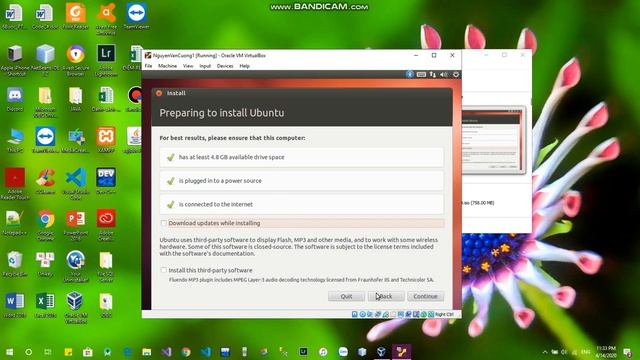The image size is (640, 360).
Task: Open Adobe Reader Touch desktop icon
Action: 15,184
